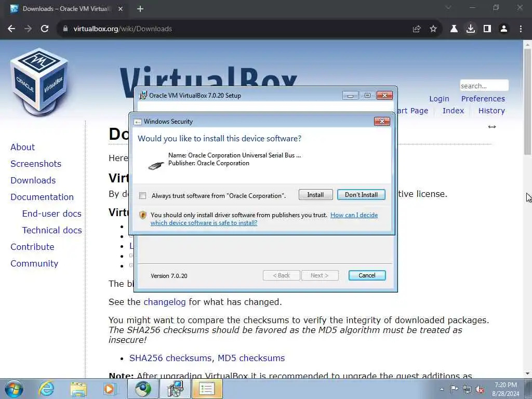Open Contribute in sidebar
The height and width of the screenshot is (399, 532).
[x=32, y=247]
